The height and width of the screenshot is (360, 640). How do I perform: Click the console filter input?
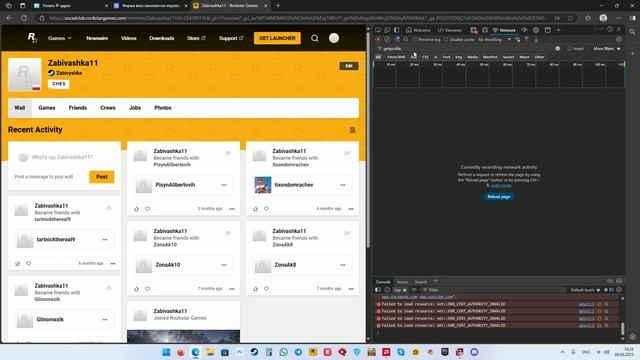pyautogui.click(x=494, y=290)
